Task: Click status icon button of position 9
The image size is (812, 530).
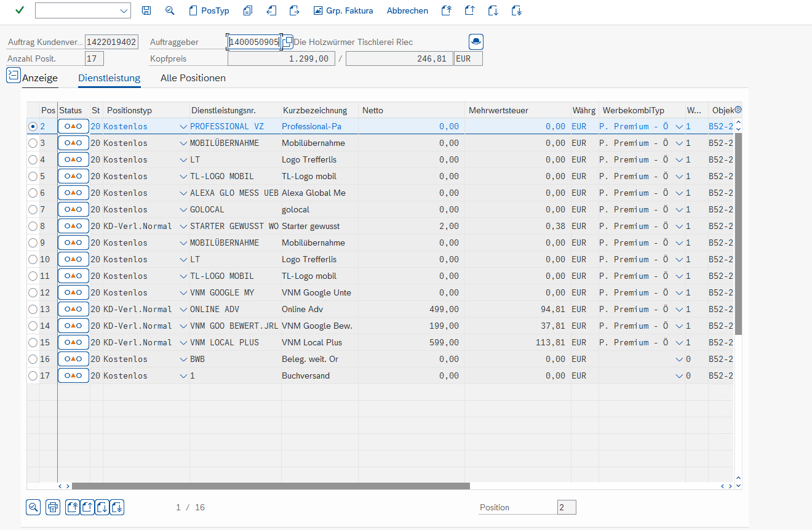Action: click(x=73, y=243)
